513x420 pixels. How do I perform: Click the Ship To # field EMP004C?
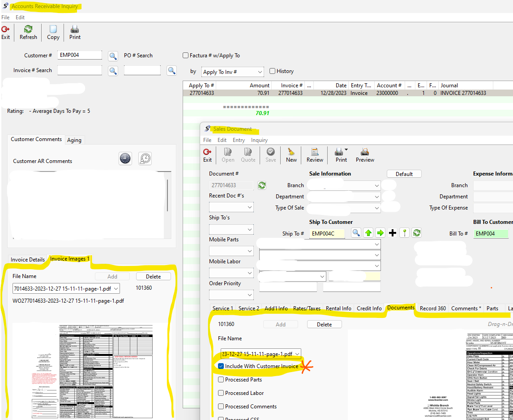[327, 233]
